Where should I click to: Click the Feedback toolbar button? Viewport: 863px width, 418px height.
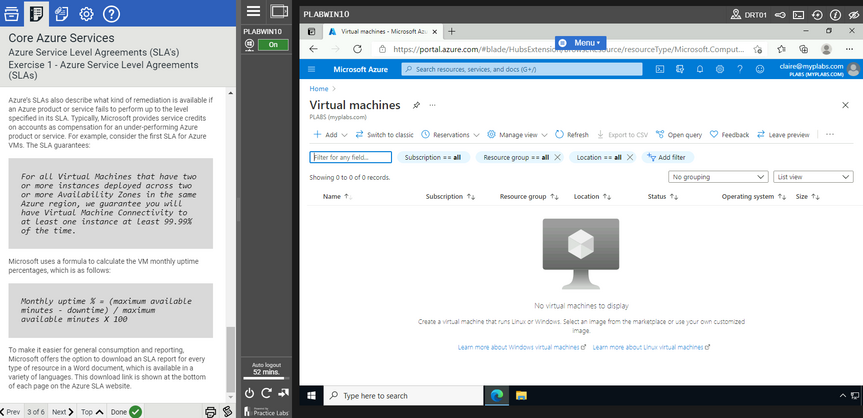(729, 134)
